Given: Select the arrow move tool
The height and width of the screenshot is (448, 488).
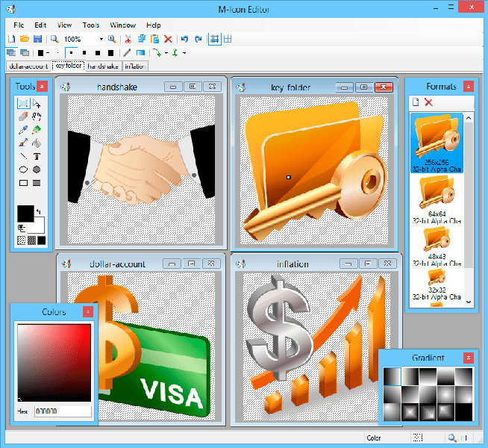Looking at the screenshot, I should [x=37, y=103].
